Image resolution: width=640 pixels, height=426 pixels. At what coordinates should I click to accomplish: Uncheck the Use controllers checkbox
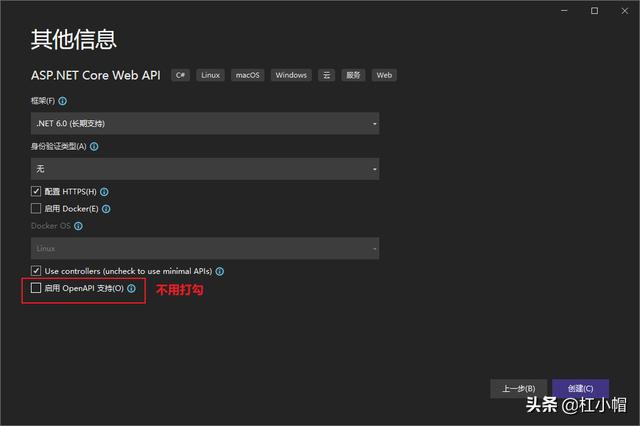point(36,271)
